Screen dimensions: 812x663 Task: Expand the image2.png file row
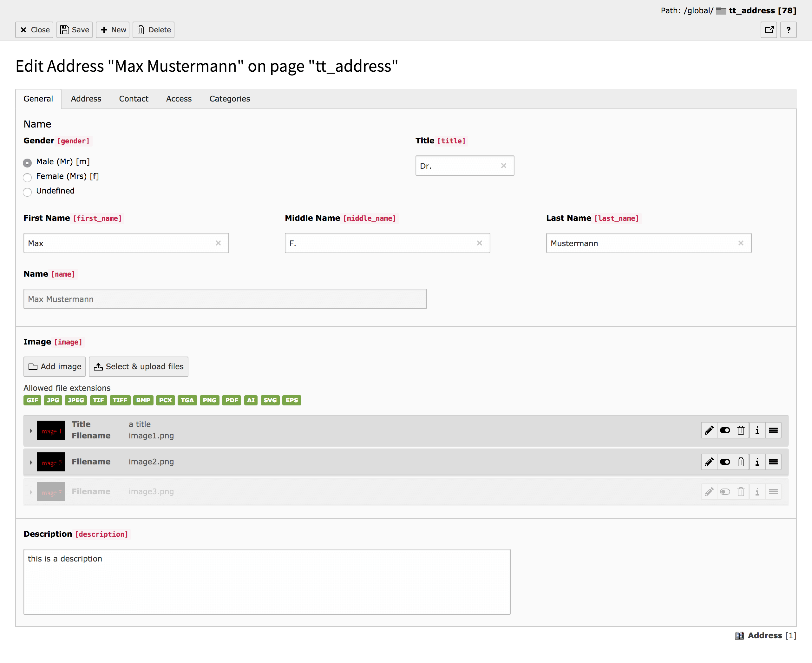(31, 462)
